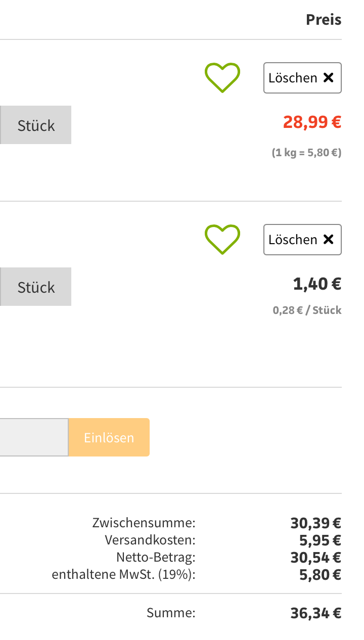Click the enthaltene MwSt. (19%) label
This screenshot has height=640, width=364.
123,574
